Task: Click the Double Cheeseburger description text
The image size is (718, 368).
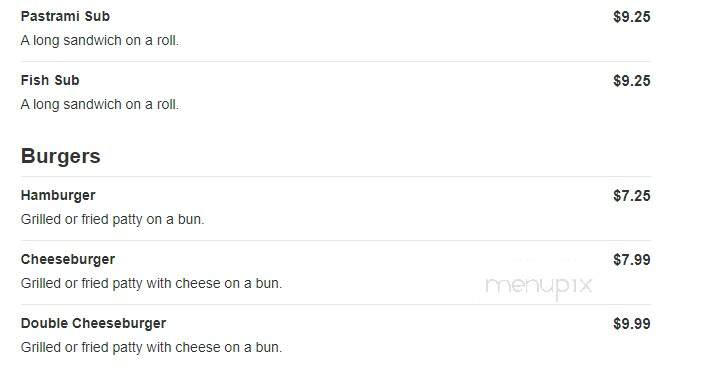Action: pyautogui.click(x=151, y=348)
